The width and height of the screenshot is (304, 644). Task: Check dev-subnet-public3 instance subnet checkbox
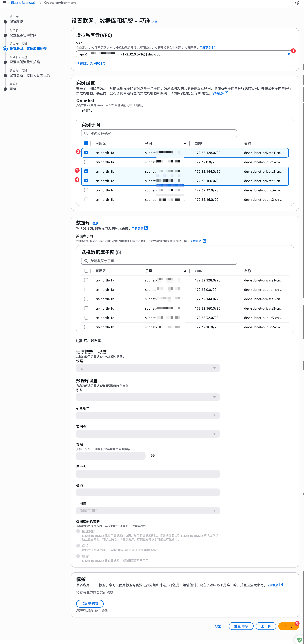coord(86,190)
